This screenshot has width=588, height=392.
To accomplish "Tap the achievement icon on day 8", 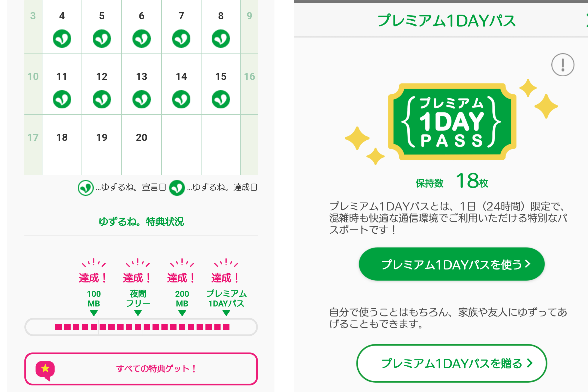I will point(220,39).
